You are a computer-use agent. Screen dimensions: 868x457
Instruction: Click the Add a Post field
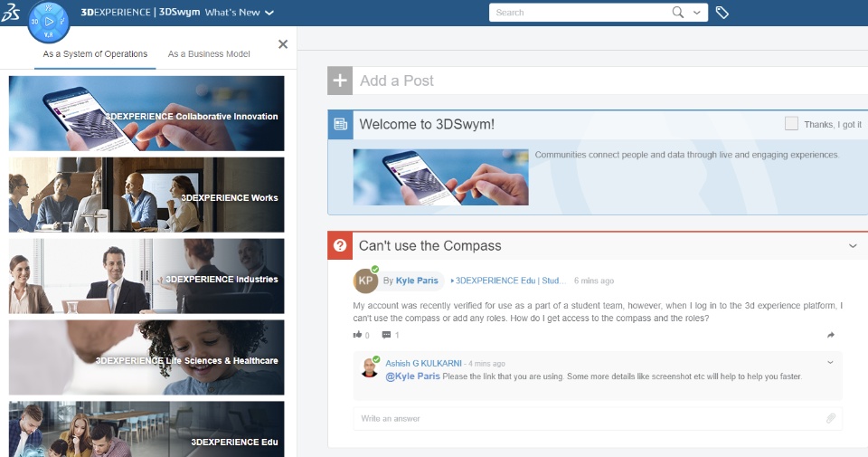610,81
